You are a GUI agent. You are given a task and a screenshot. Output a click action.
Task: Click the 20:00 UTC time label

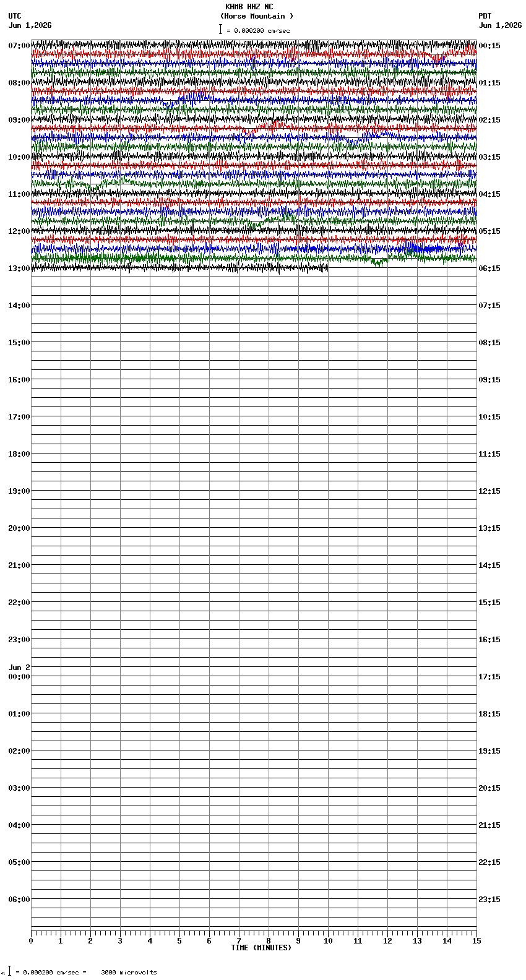(x=19, y=528)
